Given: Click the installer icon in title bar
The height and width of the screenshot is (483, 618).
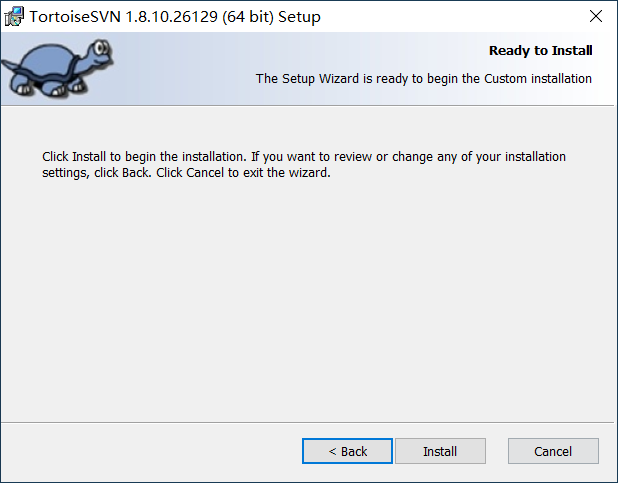Looking at the screenshot, I should click(14, 17).
